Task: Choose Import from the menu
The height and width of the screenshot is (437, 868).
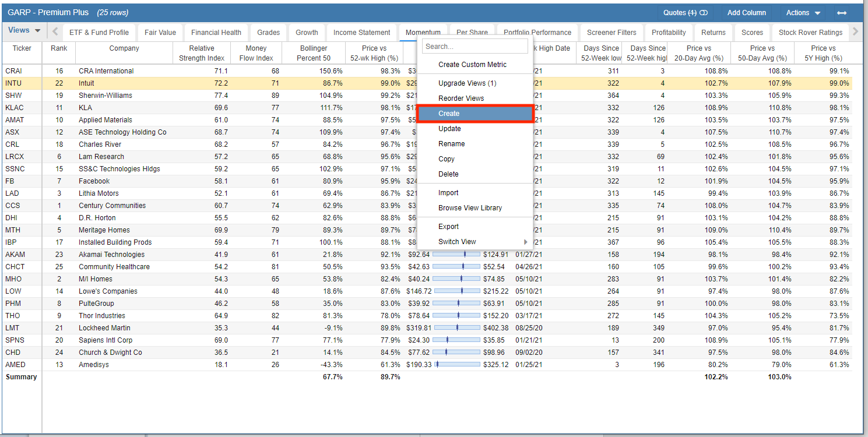Action: [475, 193]
